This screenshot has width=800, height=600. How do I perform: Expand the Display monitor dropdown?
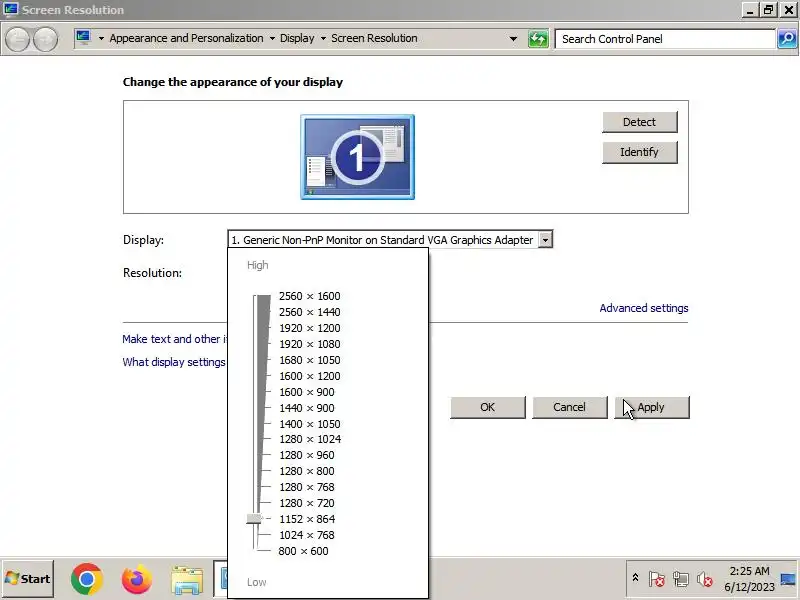tap(545, 240)
